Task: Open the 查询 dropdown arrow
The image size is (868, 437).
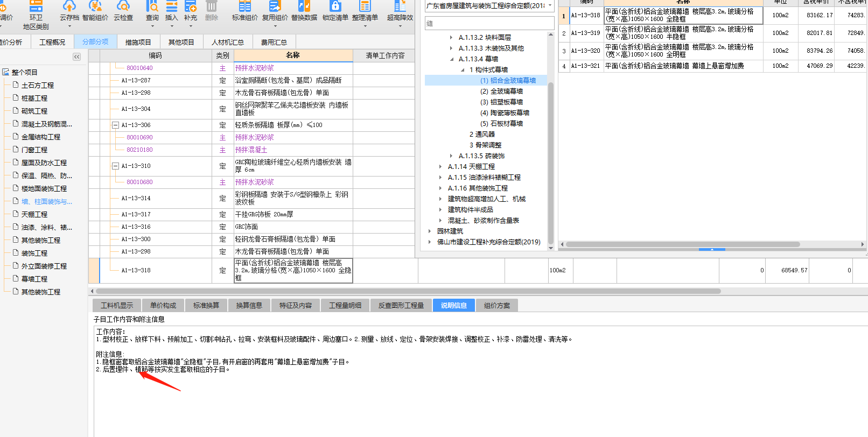Action: [152, 26]
